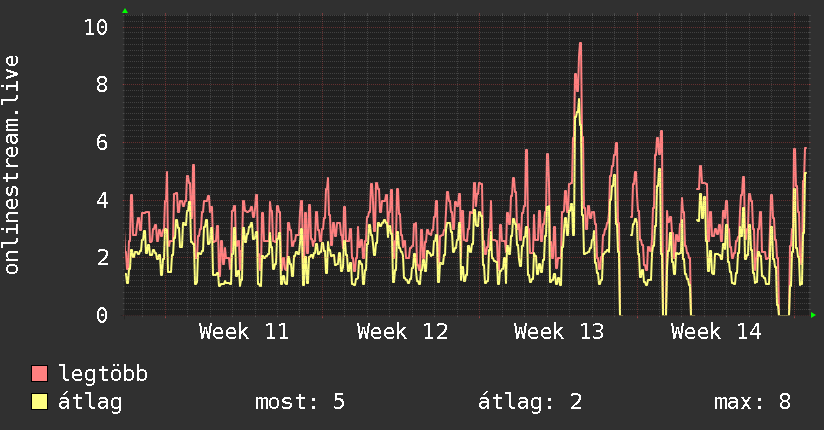Click the Week 12 axis label
This screenshot has height=430, width=824.
point(402,332)
